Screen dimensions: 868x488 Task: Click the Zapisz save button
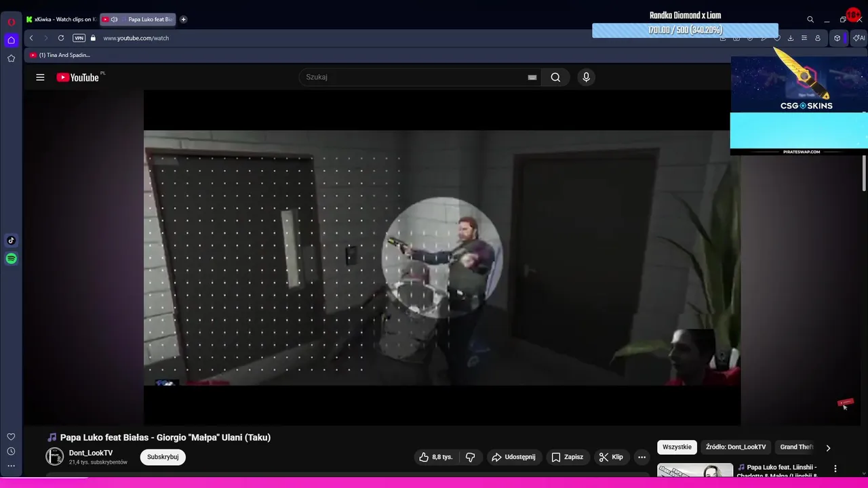tap(567, 457)
